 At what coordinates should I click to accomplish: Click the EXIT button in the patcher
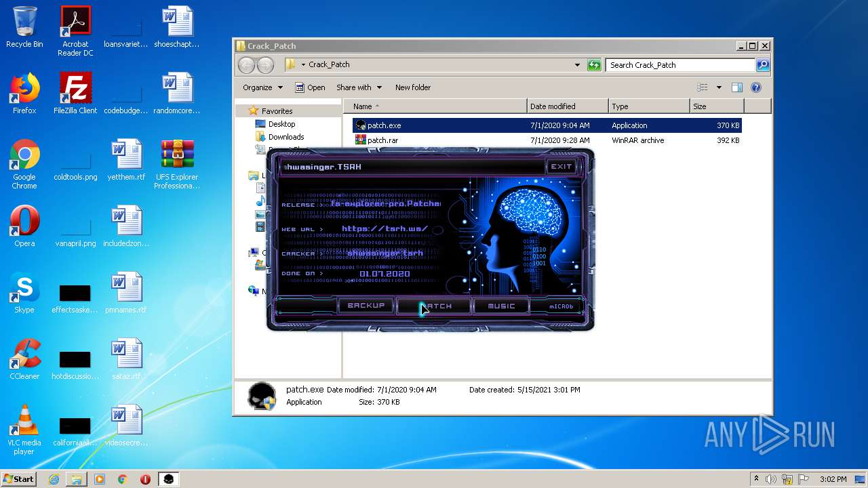(x=561, y=167)
